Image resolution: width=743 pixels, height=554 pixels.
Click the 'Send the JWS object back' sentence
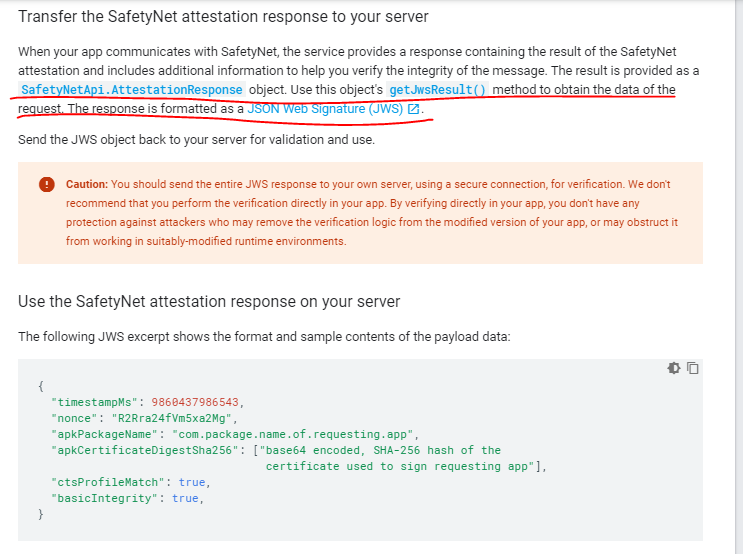tap(196, 140)
